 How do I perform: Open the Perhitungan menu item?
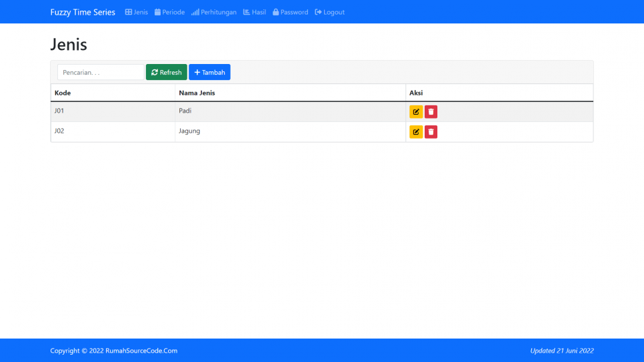[214, 12]
